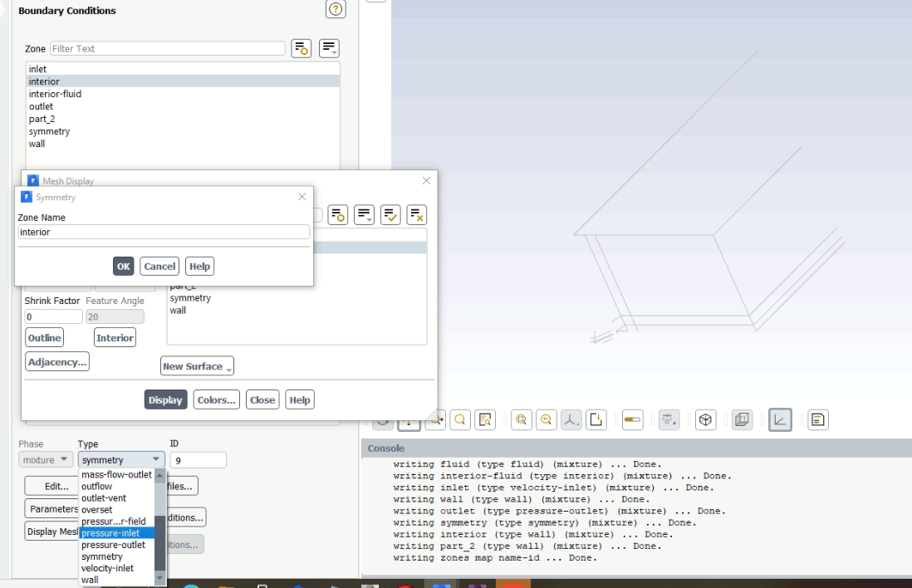Open the zone list grouping dropdown icon
The height and width of the screenshot is (588, 912).
(329, 49)
